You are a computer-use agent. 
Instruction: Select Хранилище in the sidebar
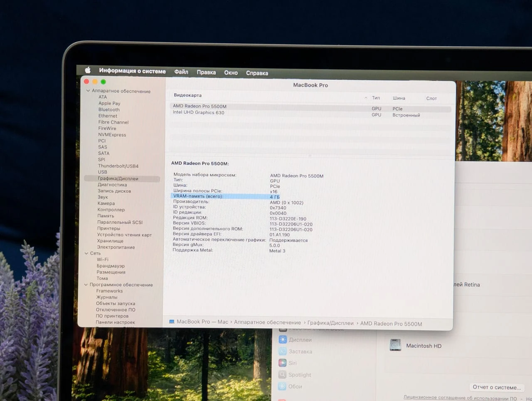tap(110, 240)
